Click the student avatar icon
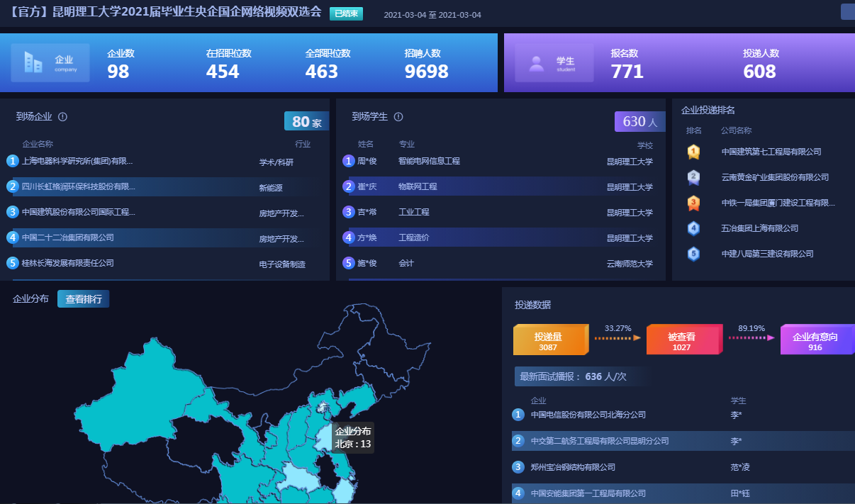The height and width of the screenshot is (504, 855). pos(536,62)
